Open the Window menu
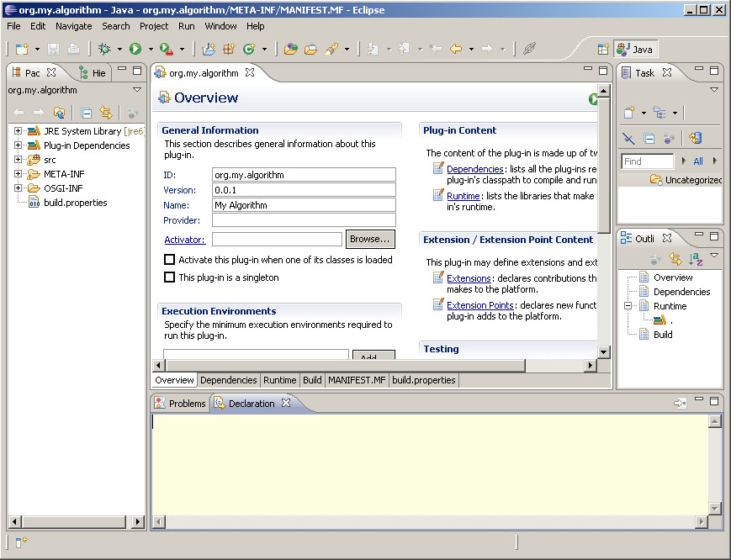731x560 pixels. [220, 26]
